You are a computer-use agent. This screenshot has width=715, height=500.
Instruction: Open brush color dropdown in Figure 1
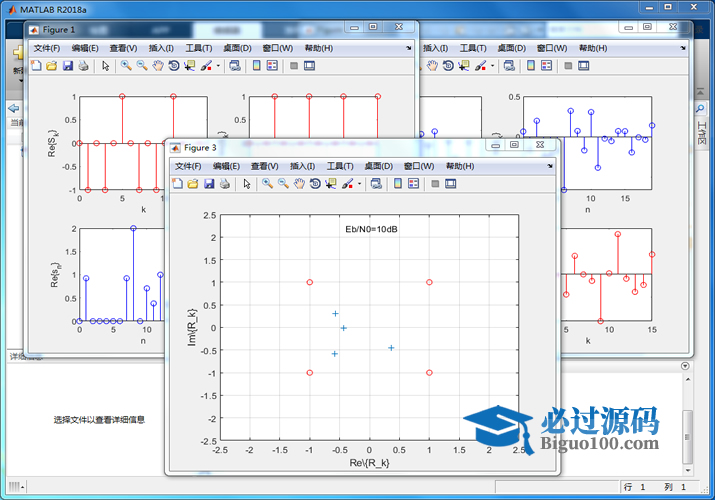pos(218,66)
